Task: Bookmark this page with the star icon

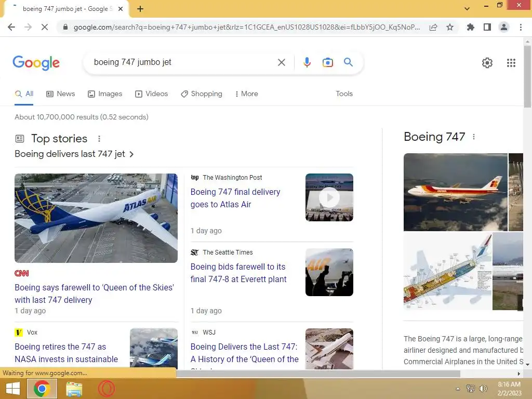Action: (x=450, y=27)
